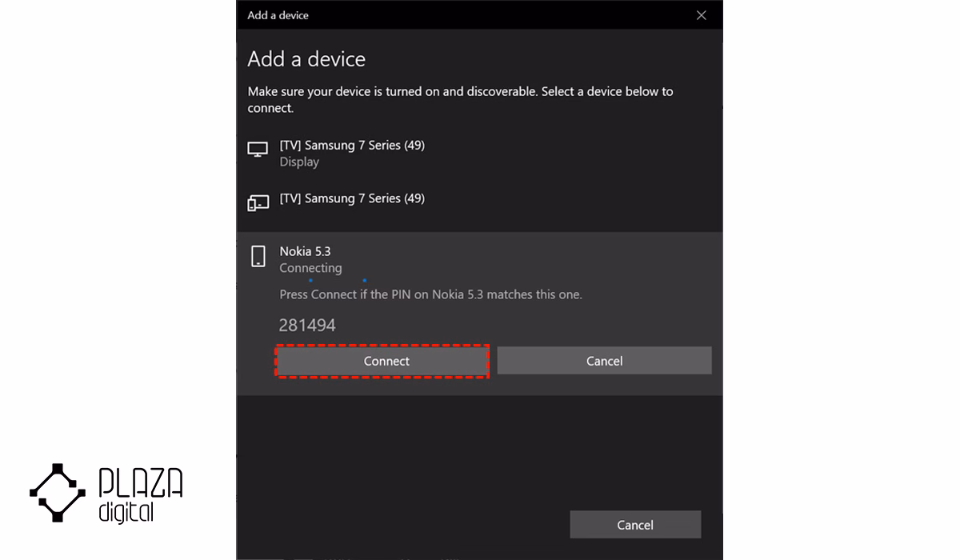Click the phone icon next to Nokia 5.3

tap(258, 256)
